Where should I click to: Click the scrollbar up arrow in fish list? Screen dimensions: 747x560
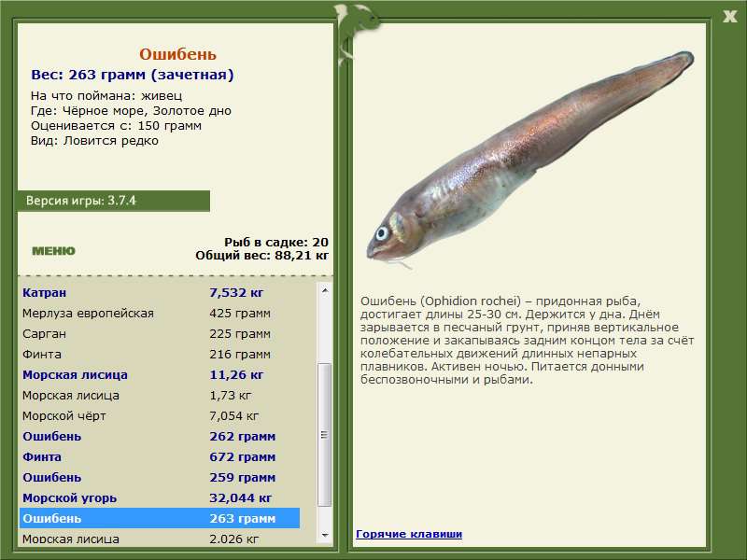click(x=324, y=290)
